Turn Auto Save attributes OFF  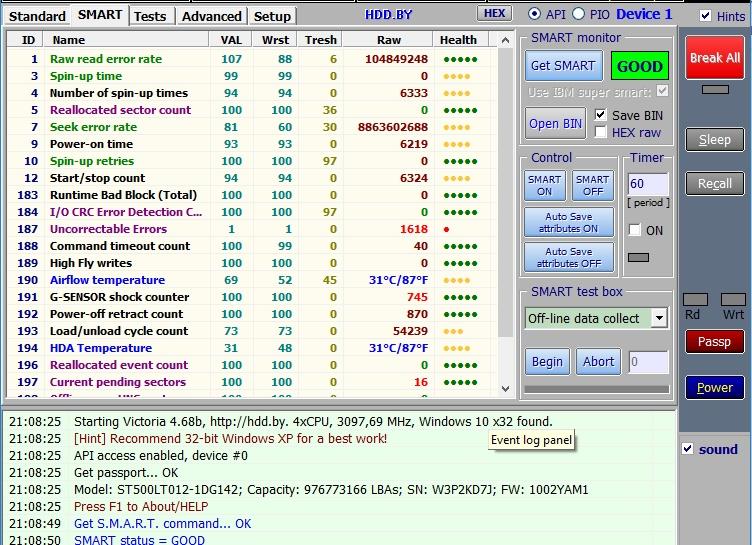click(568, 257)
